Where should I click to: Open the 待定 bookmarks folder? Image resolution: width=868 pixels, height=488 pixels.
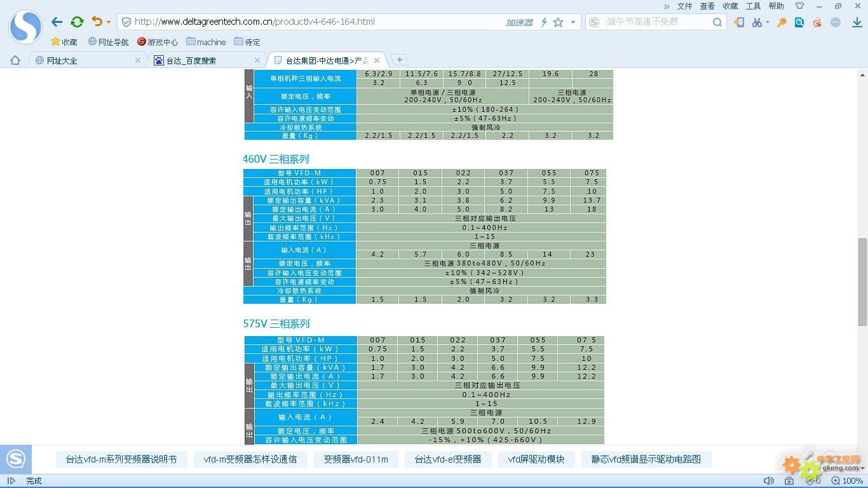pyautogui.click(x=247, y=42)
